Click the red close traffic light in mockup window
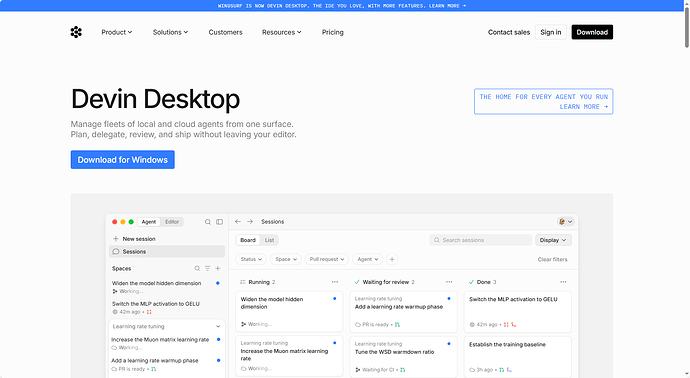The image size is (690, 378). coord(114,222)
